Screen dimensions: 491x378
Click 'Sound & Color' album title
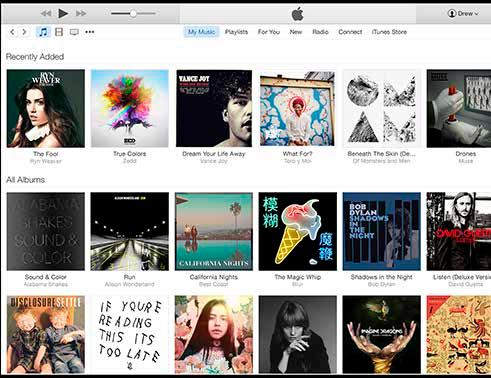(46, 277)
